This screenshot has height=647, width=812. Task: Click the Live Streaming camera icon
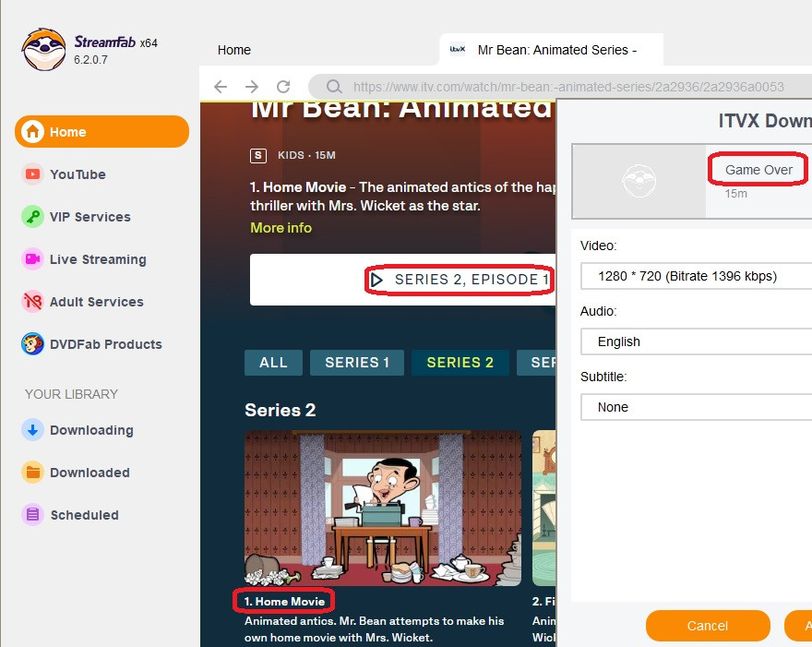(32, 259)
